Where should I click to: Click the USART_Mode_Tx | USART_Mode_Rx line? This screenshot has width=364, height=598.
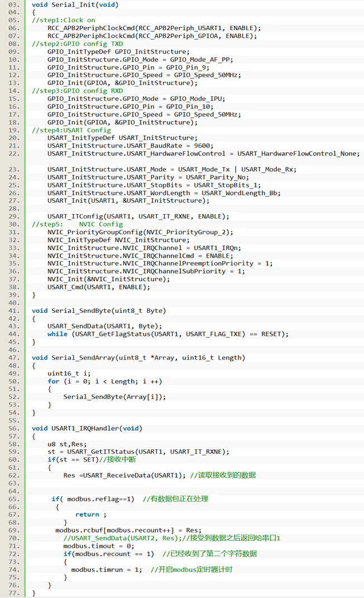click(x=171, y=169)
